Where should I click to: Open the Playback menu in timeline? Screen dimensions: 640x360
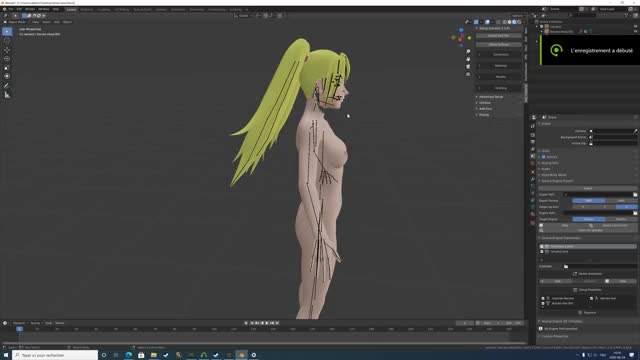(19, 323)
